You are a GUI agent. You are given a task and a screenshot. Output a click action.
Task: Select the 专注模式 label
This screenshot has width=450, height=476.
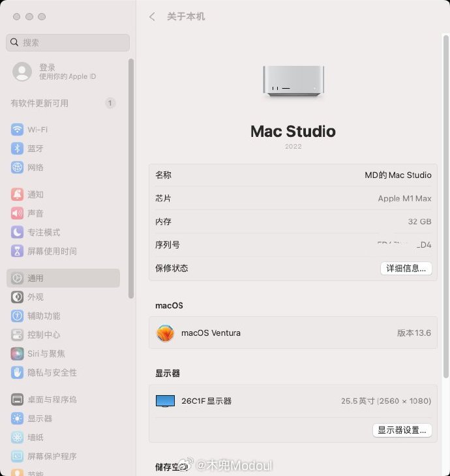[44, 232]
